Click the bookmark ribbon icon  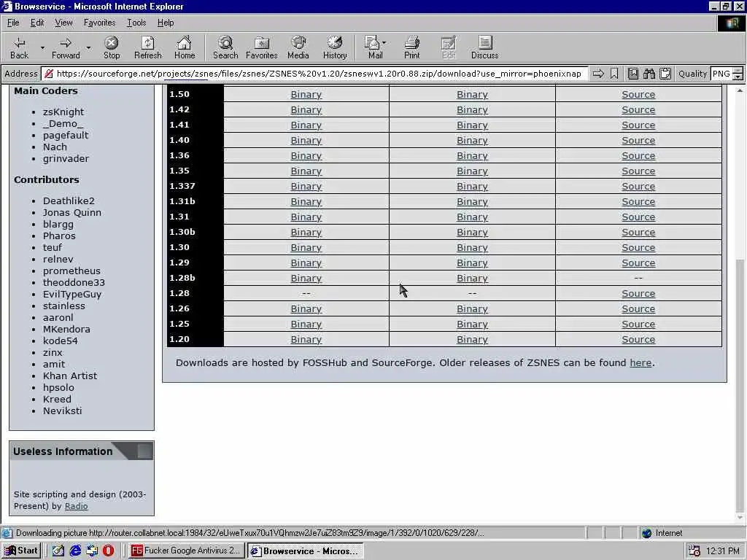point(614,74)
